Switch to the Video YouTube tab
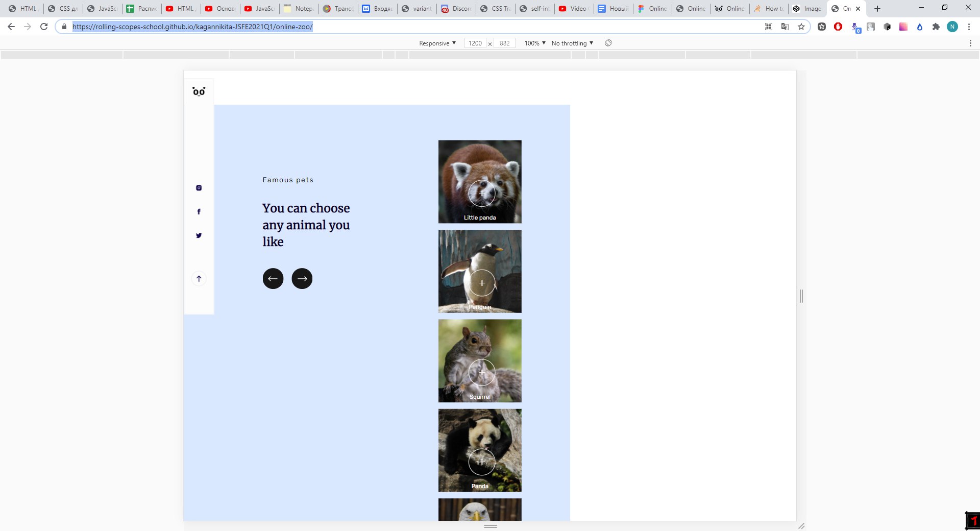 point(574,9)
